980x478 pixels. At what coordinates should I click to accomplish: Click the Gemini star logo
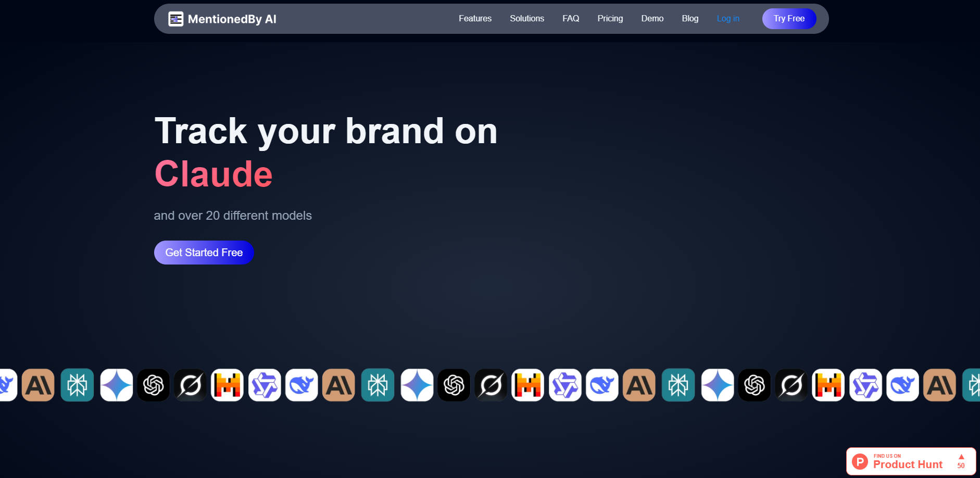[117, 385]
